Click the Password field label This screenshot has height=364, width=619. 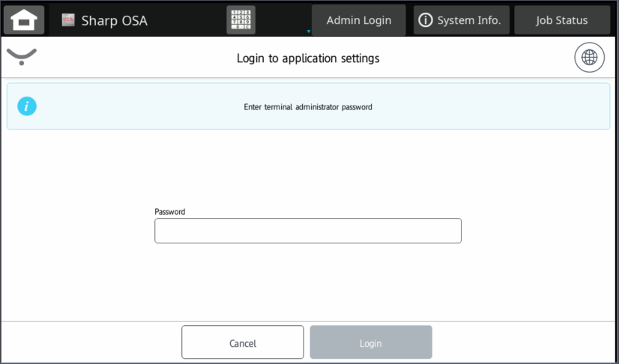169,212
